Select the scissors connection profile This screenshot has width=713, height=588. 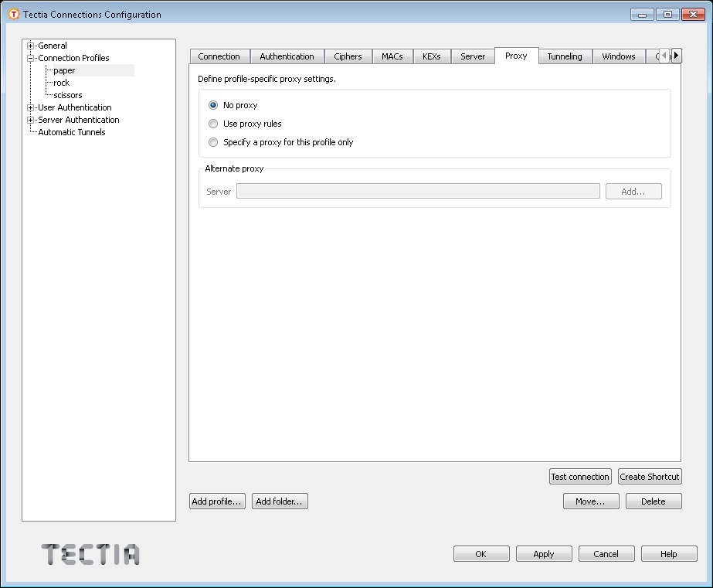point(66,95)
